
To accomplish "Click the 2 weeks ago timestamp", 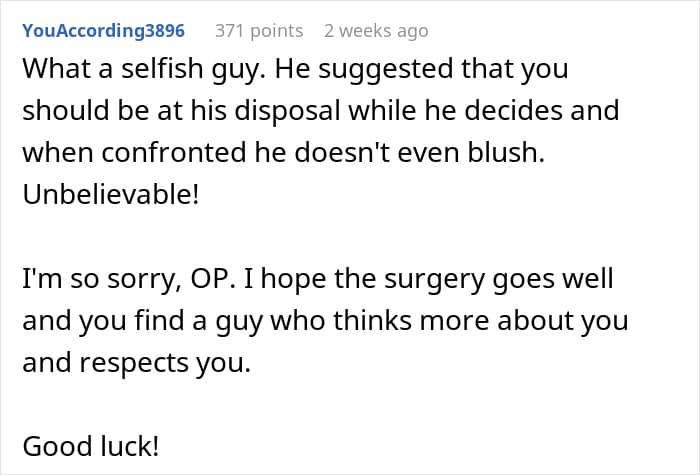I will click(376, 31).
